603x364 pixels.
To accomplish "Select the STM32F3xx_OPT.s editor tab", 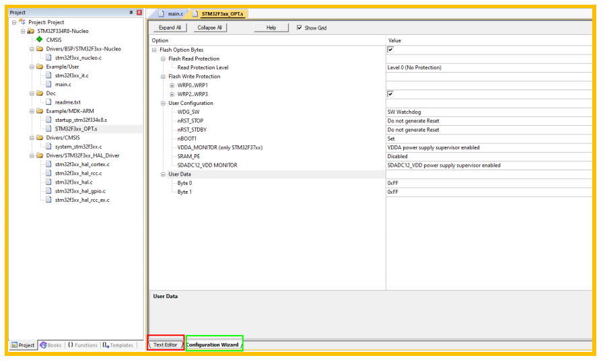I will 219,14.
